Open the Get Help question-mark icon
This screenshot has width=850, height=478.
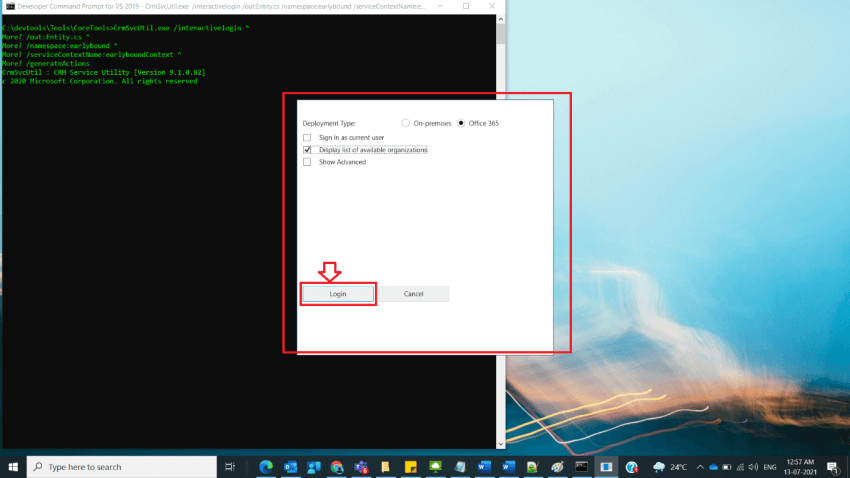click(x=631, y=467)
